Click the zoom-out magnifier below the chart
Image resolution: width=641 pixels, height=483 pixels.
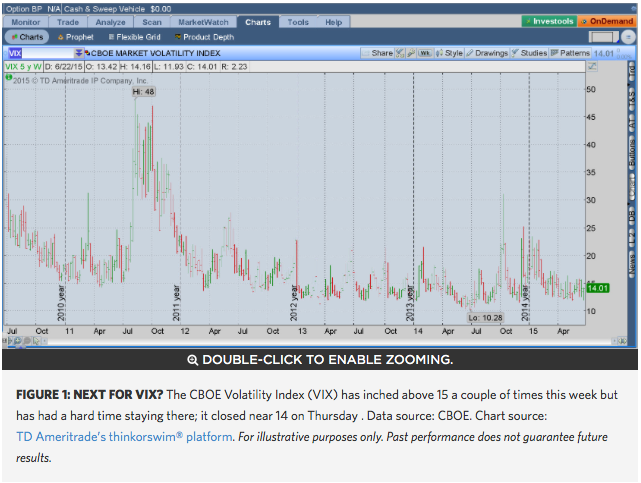click(x=27, y=341)
